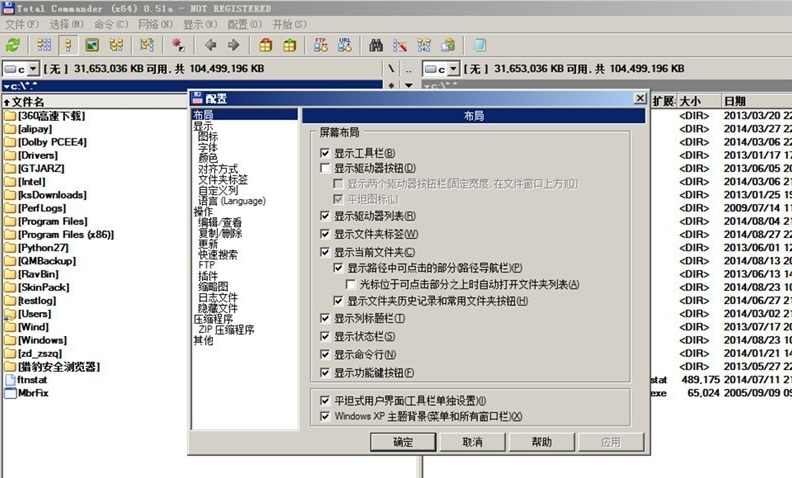
Task: Toggle 平坦式用户界面 checkbox
Action: [325, 401]
